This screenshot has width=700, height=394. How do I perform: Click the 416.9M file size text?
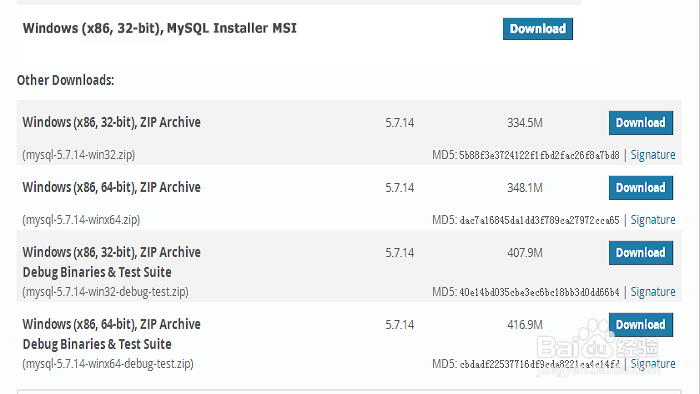tap(525, 325)
